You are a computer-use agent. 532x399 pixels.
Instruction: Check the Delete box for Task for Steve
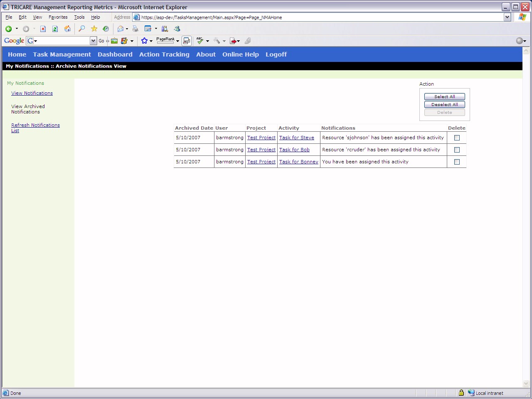click(x=457, y=138)
